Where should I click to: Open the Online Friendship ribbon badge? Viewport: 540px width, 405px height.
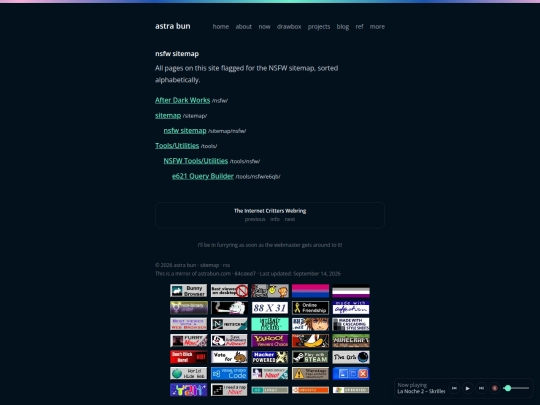[310, 308]
